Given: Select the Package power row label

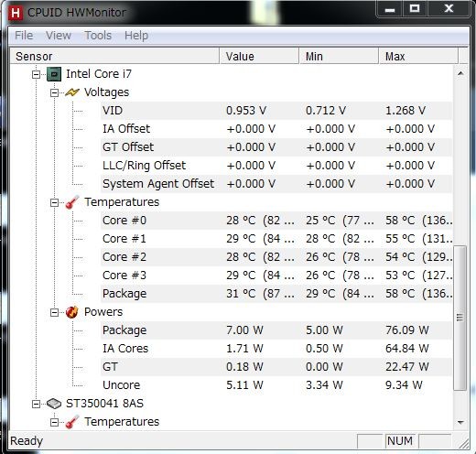Looking at the screenshot, I should (x=124, y=330).
